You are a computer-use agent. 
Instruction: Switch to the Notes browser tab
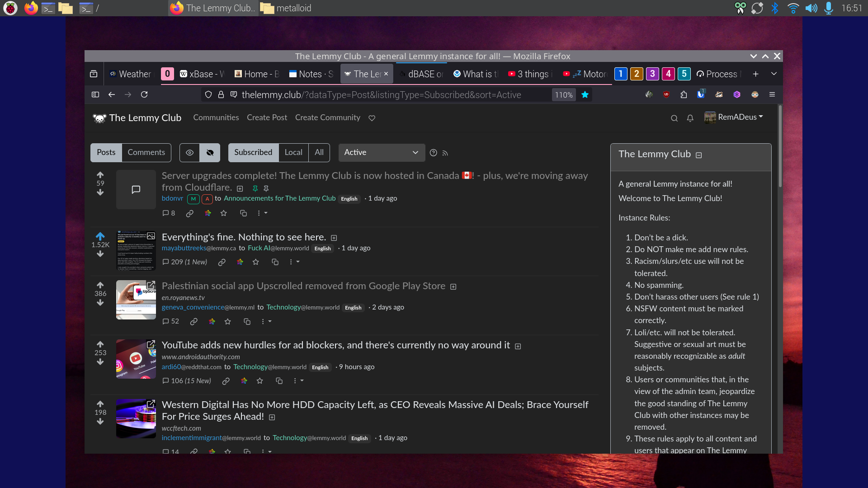[x=311, y=74]
